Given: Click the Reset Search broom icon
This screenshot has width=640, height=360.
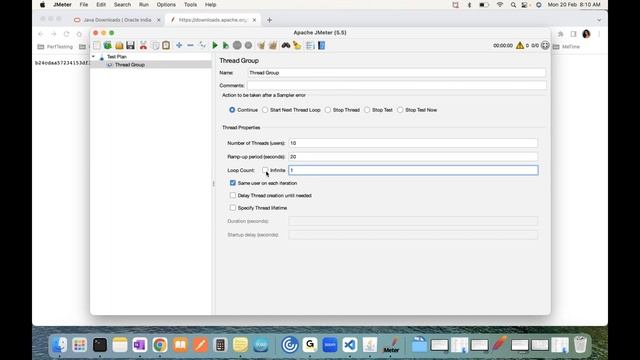Looking at the screenshot, I should (297, 45).
